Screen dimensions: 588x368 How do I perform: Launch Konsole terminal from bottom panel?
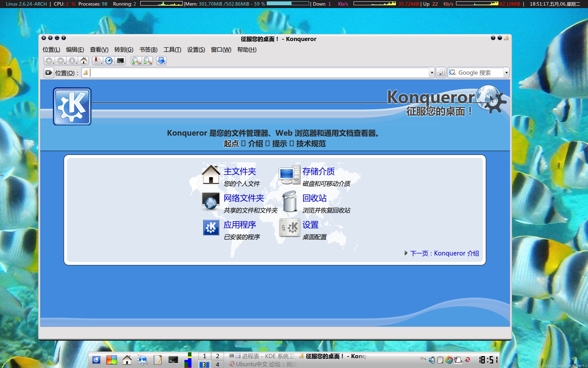173,360
